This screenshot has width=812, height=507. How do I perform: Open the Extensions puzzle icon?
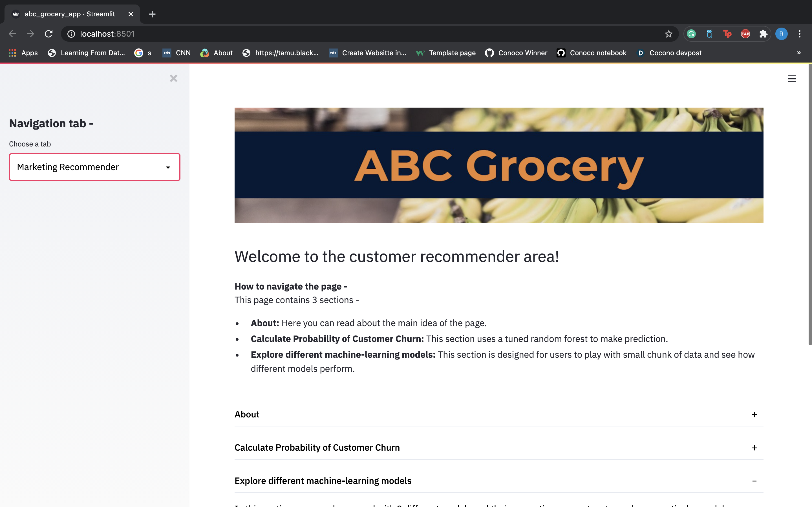763,34
